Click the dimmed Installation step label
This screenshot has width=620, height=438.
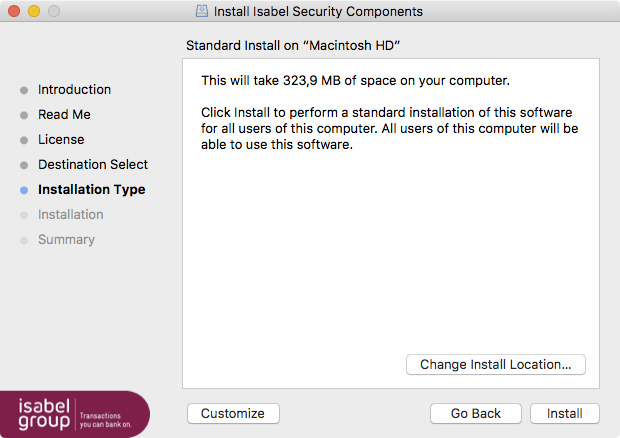(x=71, y=215)
